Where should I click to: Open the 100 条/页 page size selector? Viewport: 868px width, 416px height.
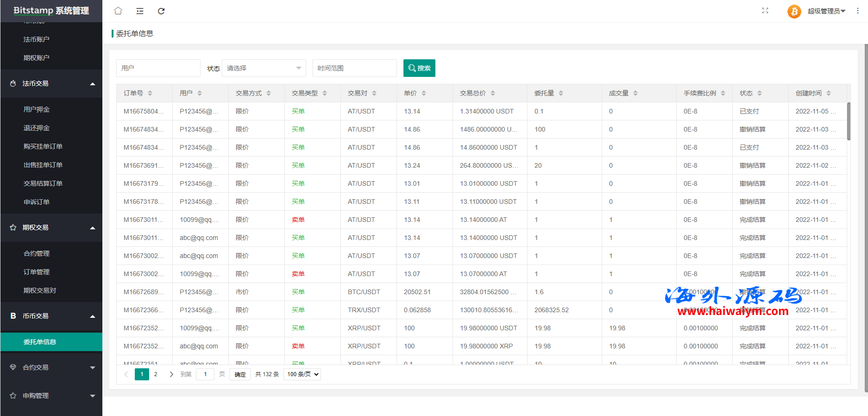pyautogui.click(x=302, y=374)
